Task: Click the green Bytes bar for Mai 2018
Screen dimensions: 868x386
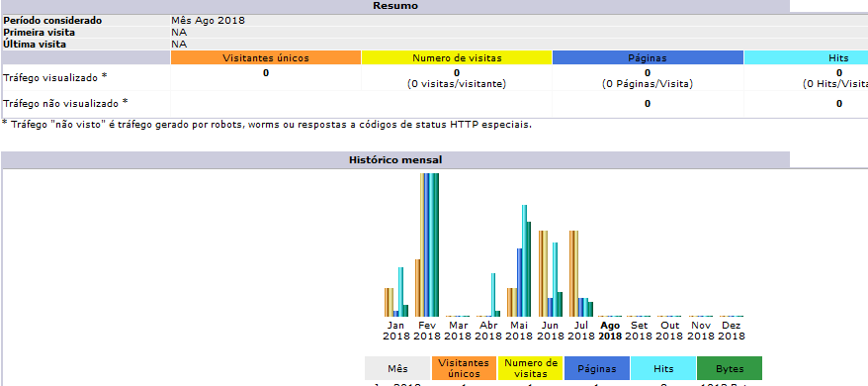Action: click(529, 269)
